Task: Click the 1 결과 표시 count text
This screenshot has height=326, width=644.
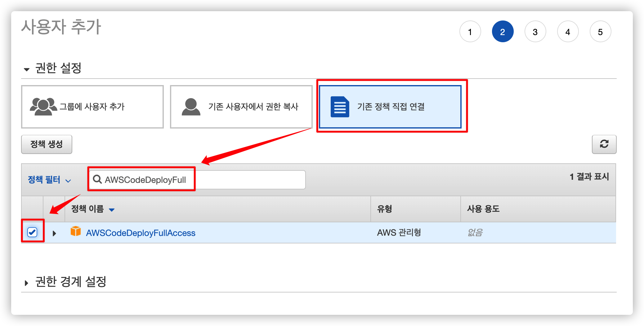Action: (589, 177)
